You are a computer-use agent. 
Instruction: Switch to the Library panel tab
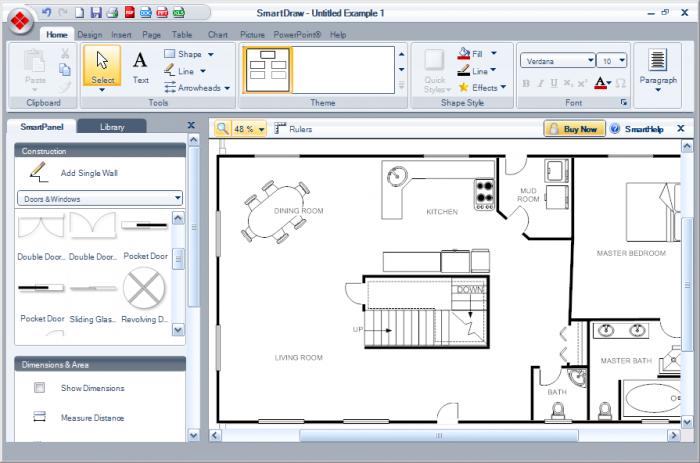pos(112,127)
